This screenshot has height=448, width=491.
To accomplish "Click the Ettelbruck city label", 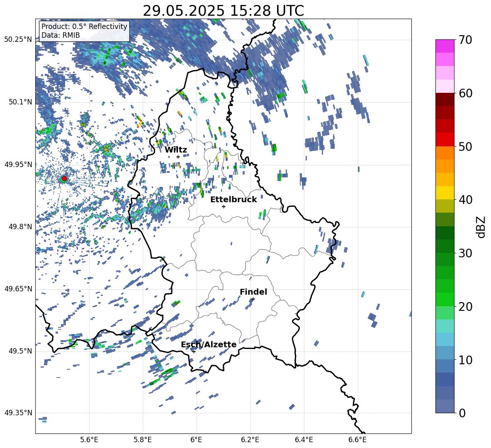I will tap(233, 200).
